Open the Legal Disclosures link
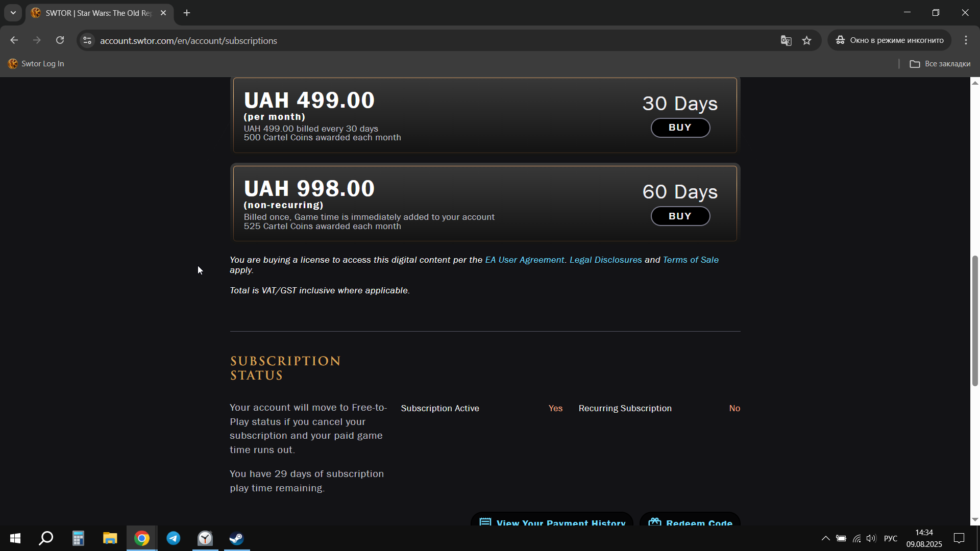This screenshot has height=551, width=980. (x=605, y=260)
